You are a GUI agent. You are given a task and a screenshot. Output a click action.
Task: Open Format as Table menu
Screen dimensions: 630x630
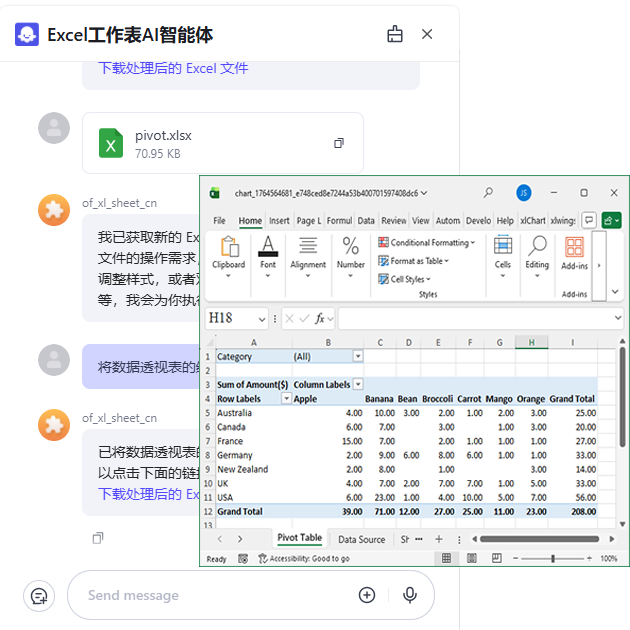pos(413,261)
